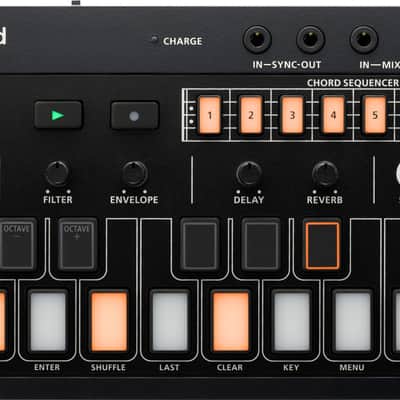
Task: Start playback with the green play button
Action: (58, 115)
